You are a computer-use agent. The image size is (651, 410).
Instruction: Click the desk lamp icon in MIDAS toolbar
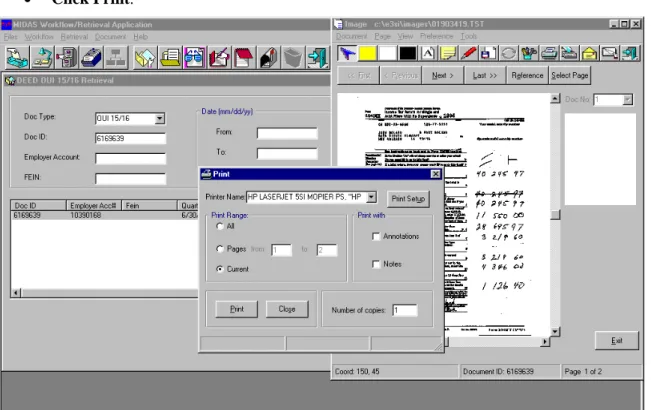click(x=42, y=57)
